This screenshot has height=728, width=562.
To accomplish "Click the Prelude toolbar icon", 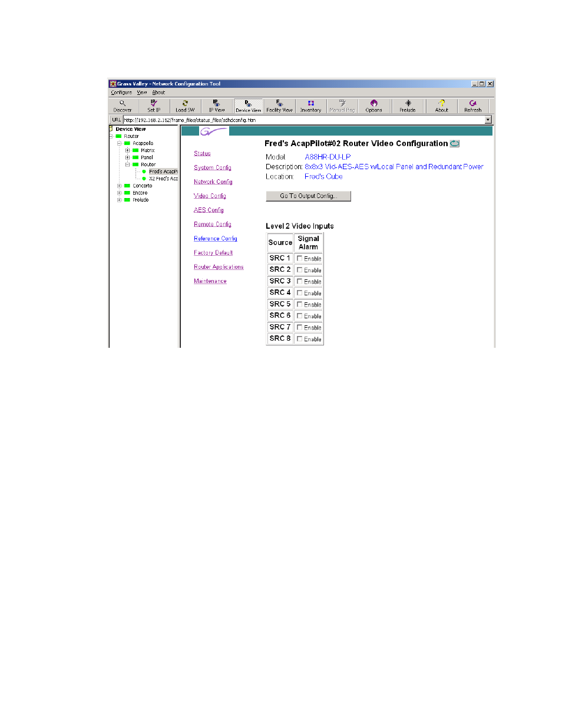I will pos(408,106).
